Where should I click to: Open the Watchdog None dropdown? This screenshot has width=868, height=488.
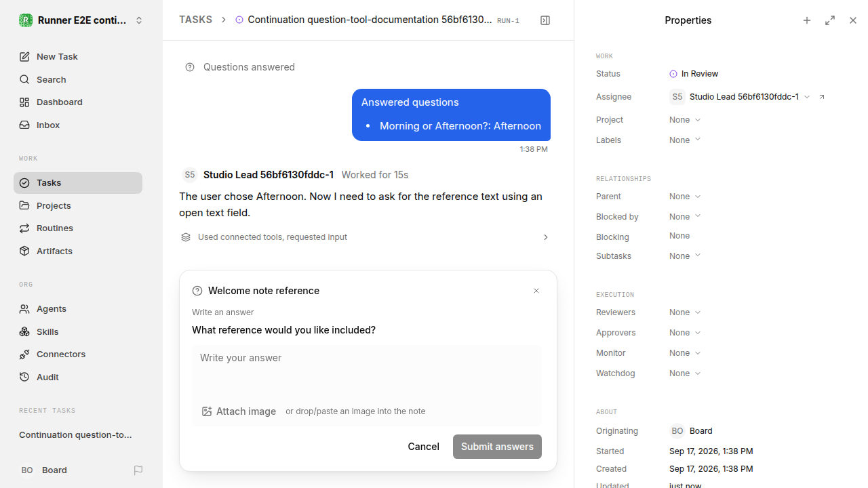[685, 373]
